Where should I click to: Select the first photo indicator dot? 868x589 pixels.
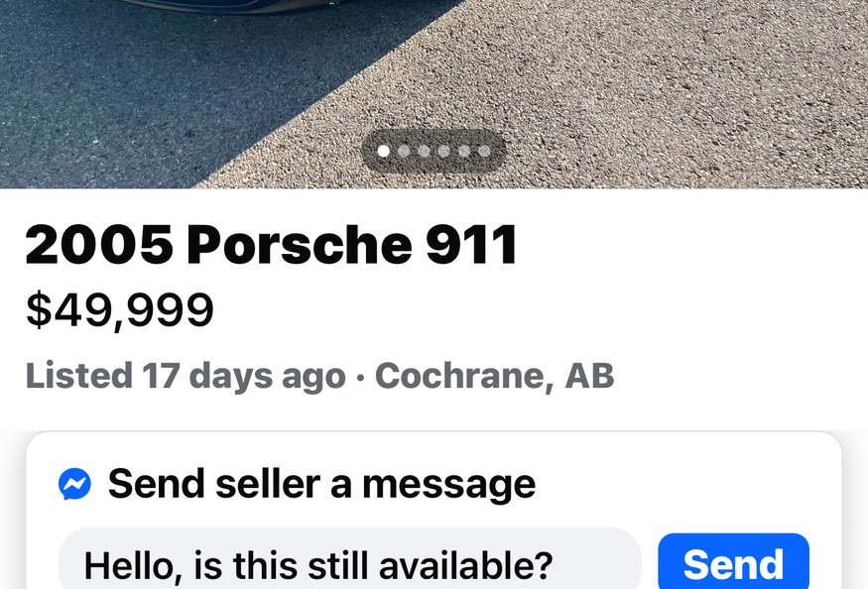pyautogui.click(x=383, y=151)
